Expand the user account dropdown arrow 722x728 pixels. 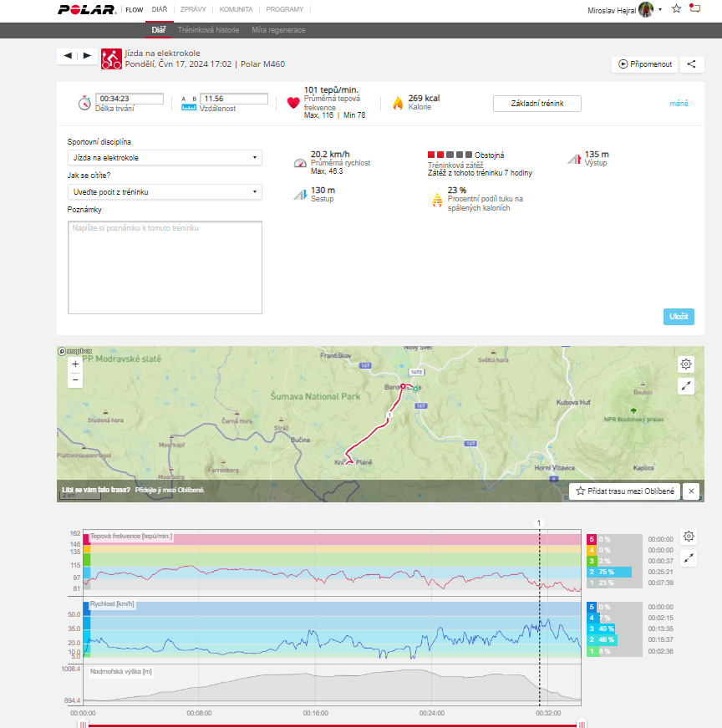tap(660, 10)
